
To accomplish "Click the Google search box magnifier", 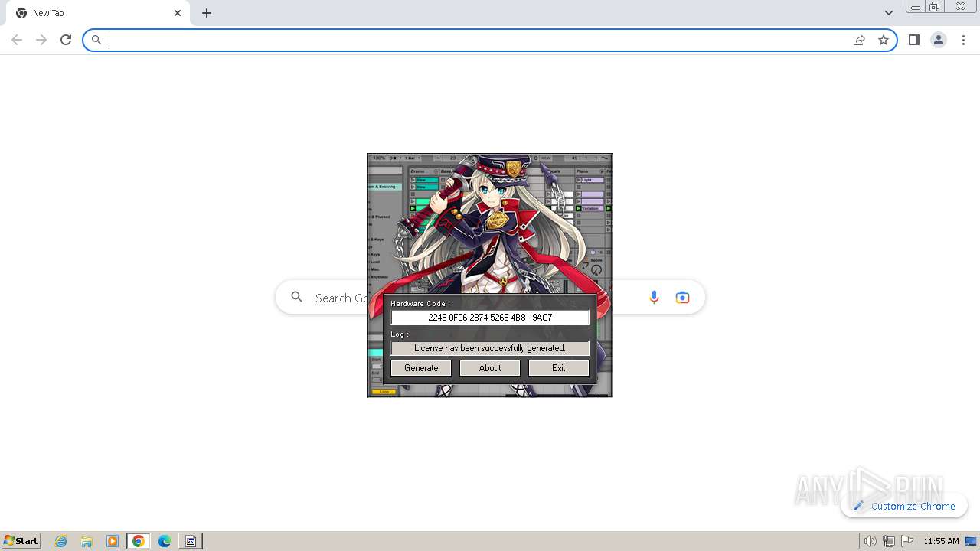I will pos(297,297).
